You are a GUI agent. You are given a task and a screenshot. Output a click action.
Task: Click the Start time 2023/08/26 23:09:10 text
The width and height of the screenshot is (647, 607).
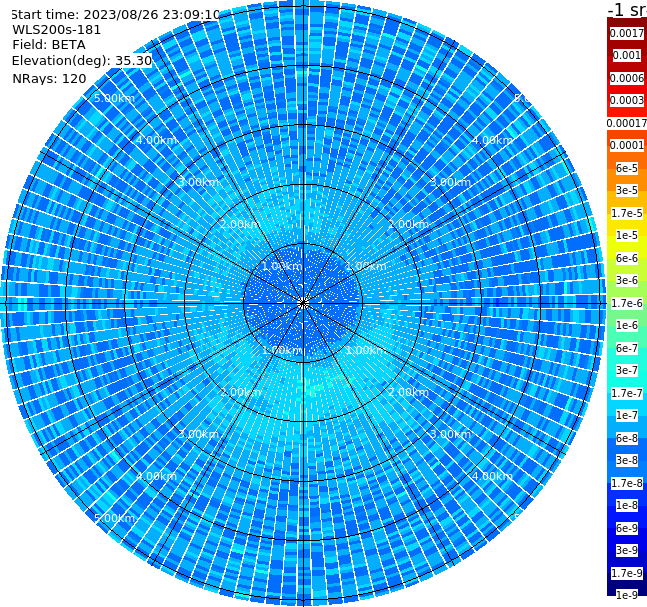(116, 15)
